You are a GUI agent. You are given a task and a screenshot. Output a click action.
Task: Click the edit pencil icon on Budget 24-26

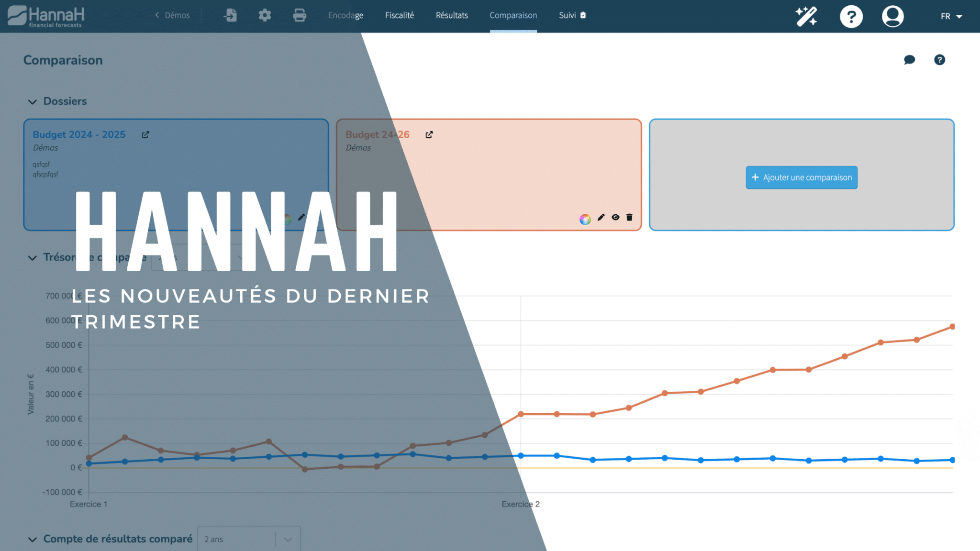coord(601,217)
